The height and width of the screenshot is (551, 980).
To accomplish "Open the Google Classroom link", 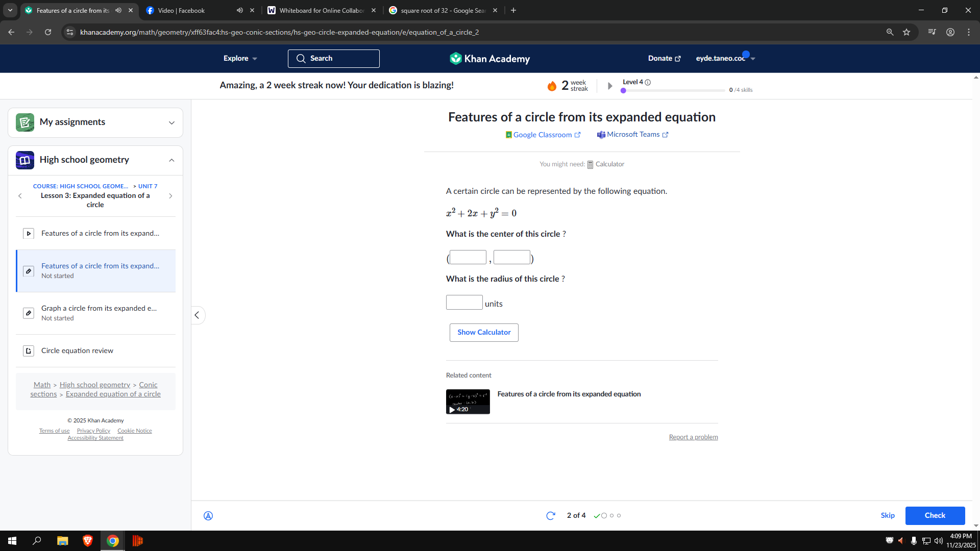I will [x=543, y=134].
